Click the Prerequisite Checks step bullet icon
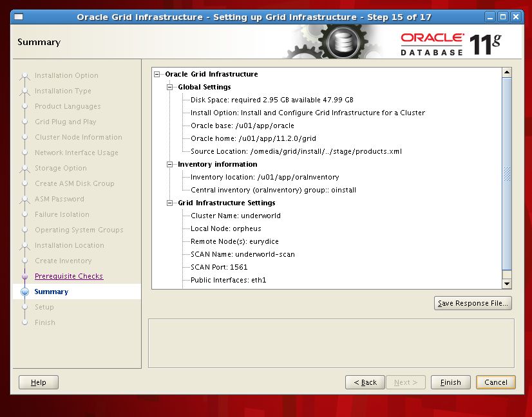Image resolution: width=532 pixels, height=417 pixels. [x=25, y=276]
